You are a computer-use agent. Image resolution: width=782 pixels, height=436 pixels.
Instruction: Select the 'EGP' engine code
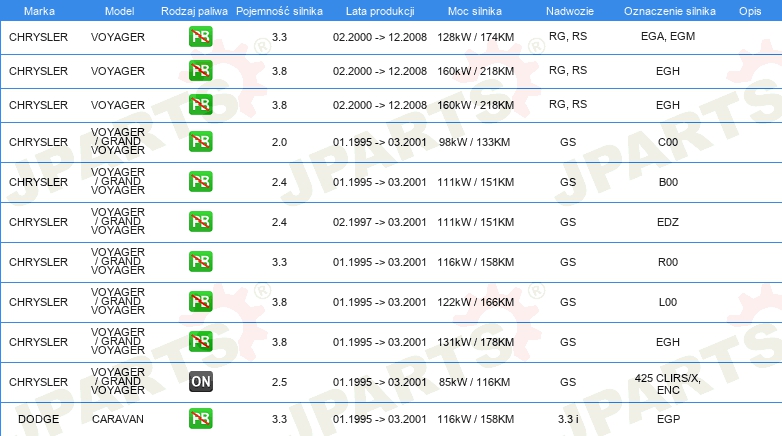(668, 419)
